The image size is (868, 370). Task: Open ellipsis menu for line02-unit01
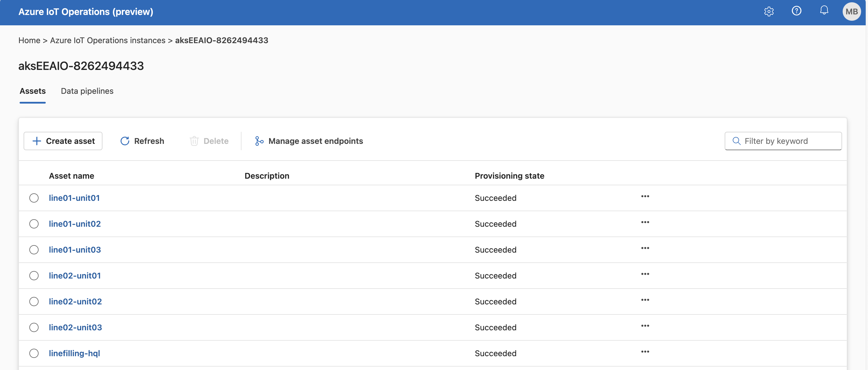click(x=645, y=274)
